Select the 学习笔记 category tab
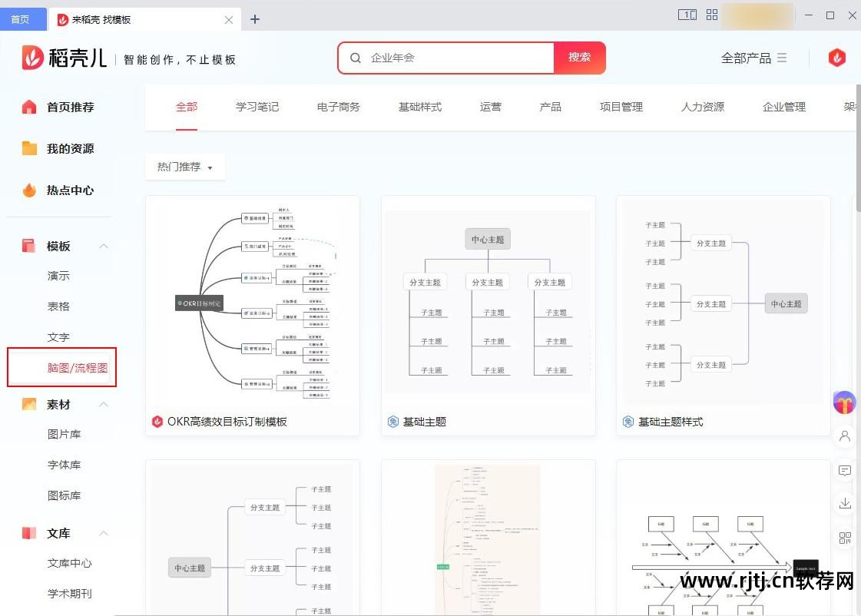Screen dimensions: 861x616 [x=257, y=107]
